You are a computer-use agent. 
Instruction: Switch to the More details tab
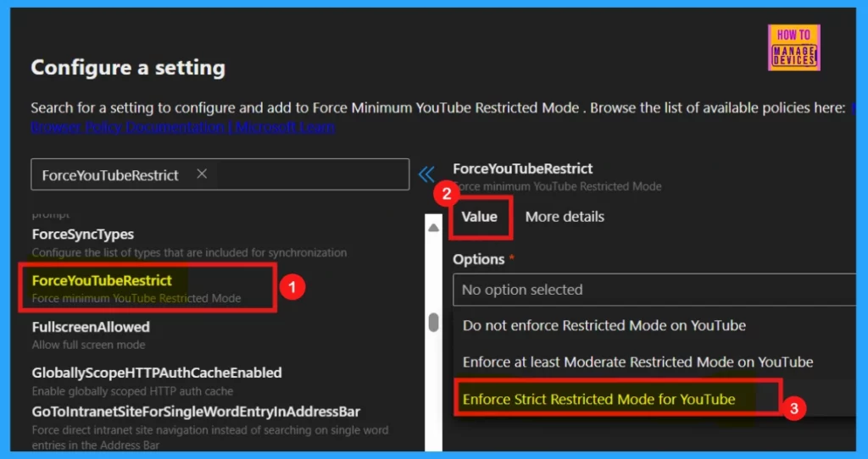565,217
